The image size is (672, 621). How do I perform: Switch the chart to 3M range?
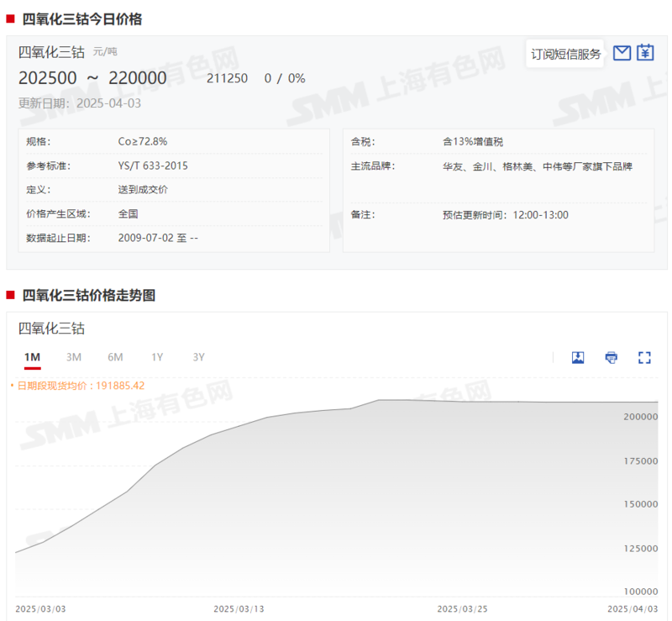pos(74,357)
